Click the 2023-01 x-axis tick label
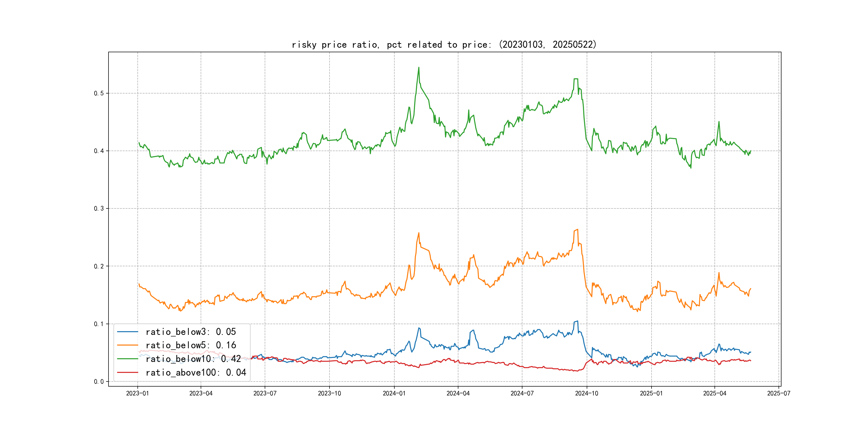The image size is (868, 434). pyautogui.click(x=137, y=394)
